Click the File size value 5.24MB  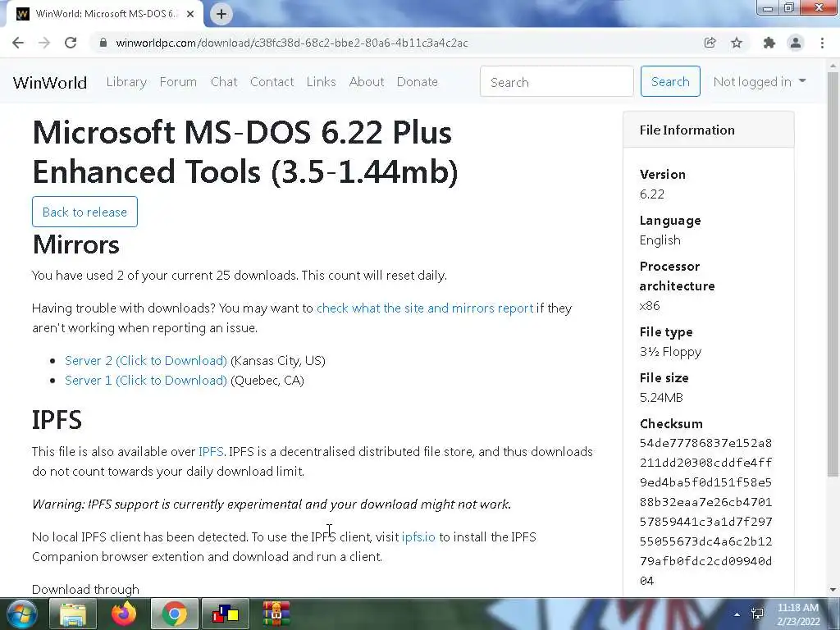(x=661, y=398)
